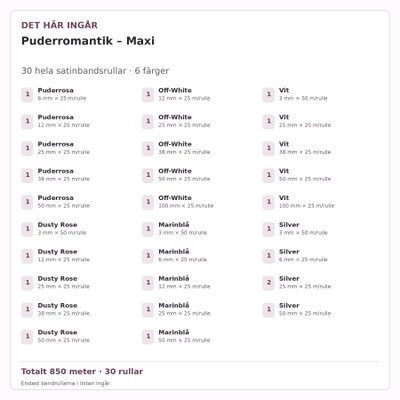Click quantity badge beside Dusty Rose 50 mm
This screenshot has width=400, height=400.
point(27,336)
